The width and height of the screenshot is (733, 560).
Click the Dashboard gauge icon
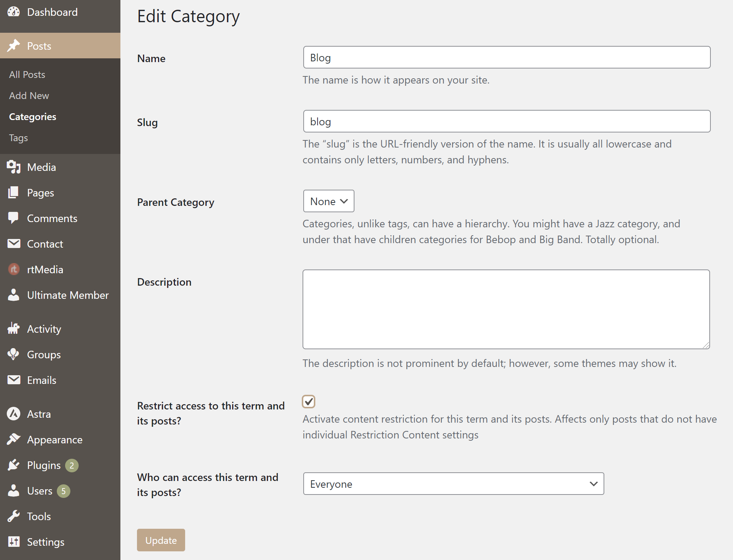pyautogui.click(x=14, y=12)
